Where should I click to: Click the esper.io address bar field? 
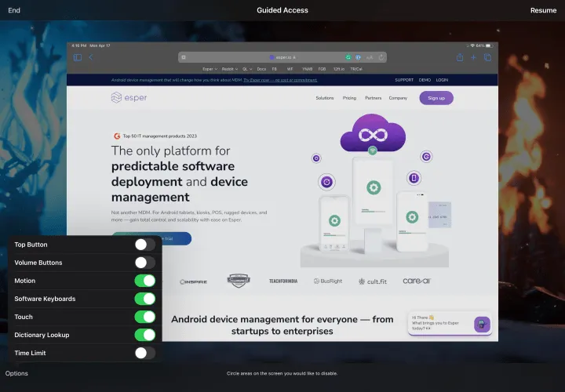282,57
